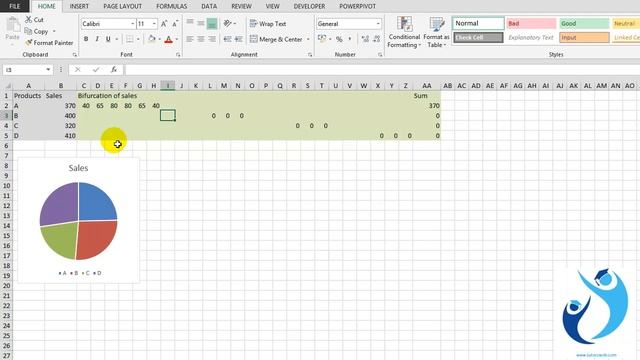Increase font size with the larger A icon
The width and height of the screenshot is (640, 360).
[164, 24]
